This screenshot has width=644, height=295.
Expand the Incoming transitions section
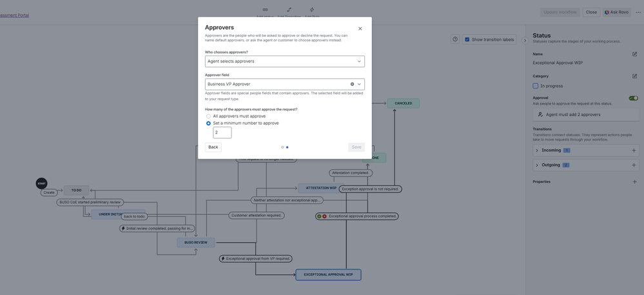pos(536,150)
